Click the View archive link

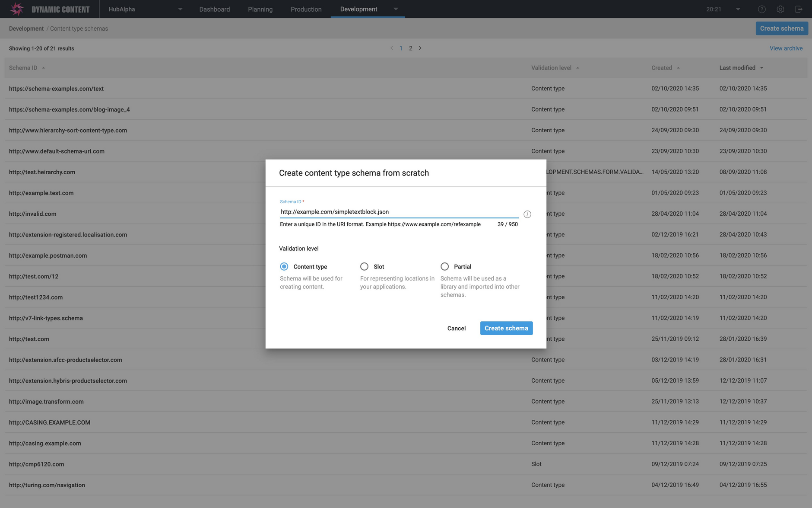(x=786, y=48)
